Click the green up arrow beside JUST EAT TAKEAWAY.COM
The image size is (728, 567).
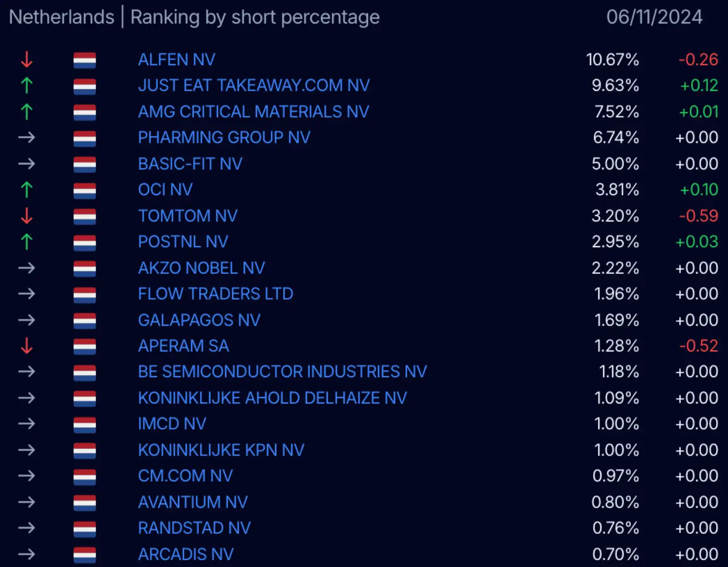click(27, 85)
